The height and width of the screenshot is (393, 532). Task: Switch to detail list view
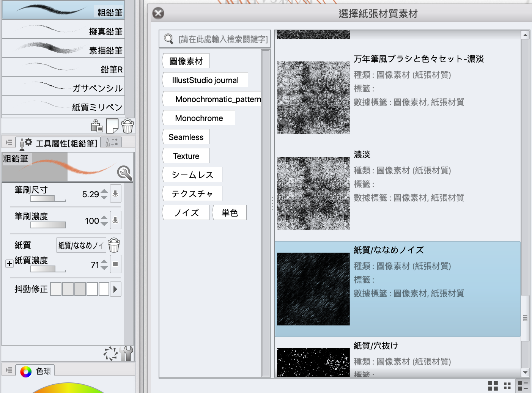tap(523, 386)
